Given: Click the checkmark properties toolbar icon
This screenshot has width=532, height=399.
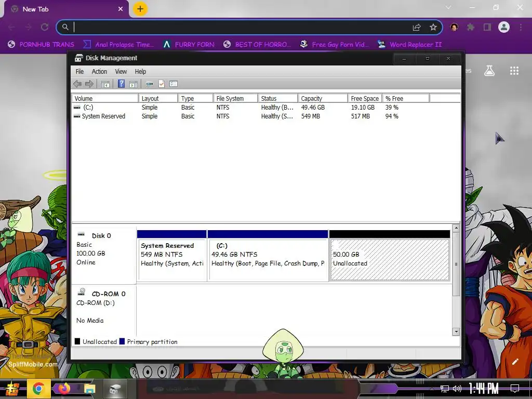Looking at the screenshot, I should 162,84.
